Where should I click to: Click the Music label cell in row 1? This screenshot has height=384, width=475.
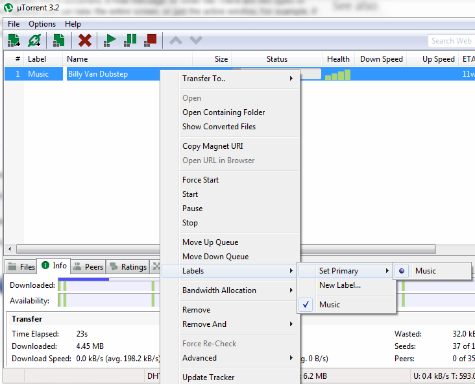(38, 74)
